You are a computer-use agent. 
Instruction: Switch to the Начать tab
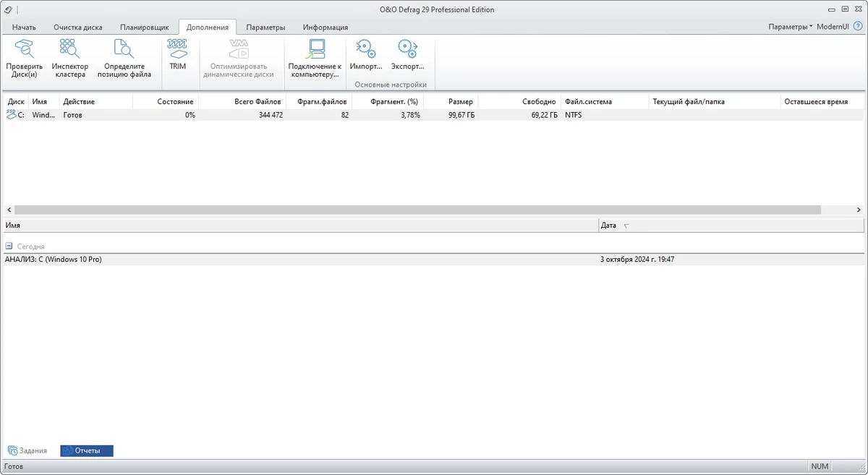tap(24, 27)
